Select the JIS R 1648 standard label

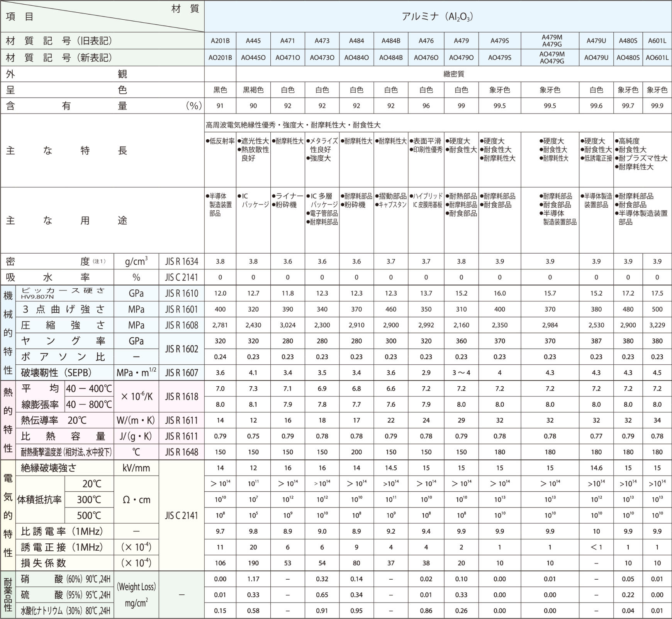point(182,452)
